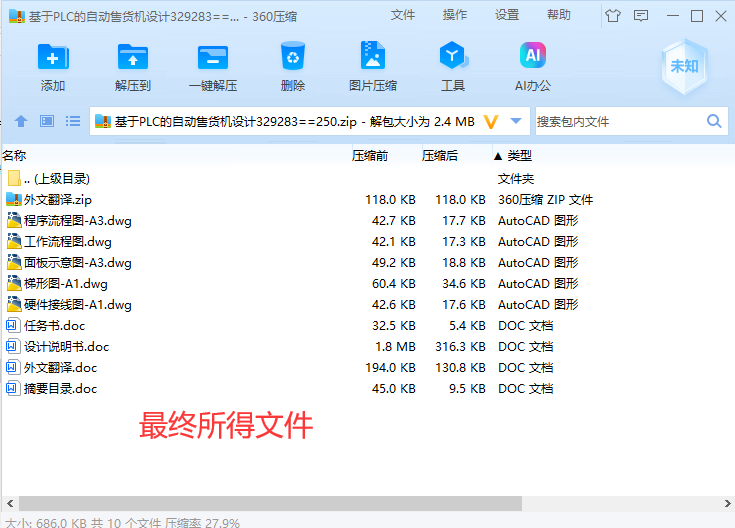Click the horizontal scrollbar thumb
This screenshot has height=528, width=735.
tap(270, 504)
